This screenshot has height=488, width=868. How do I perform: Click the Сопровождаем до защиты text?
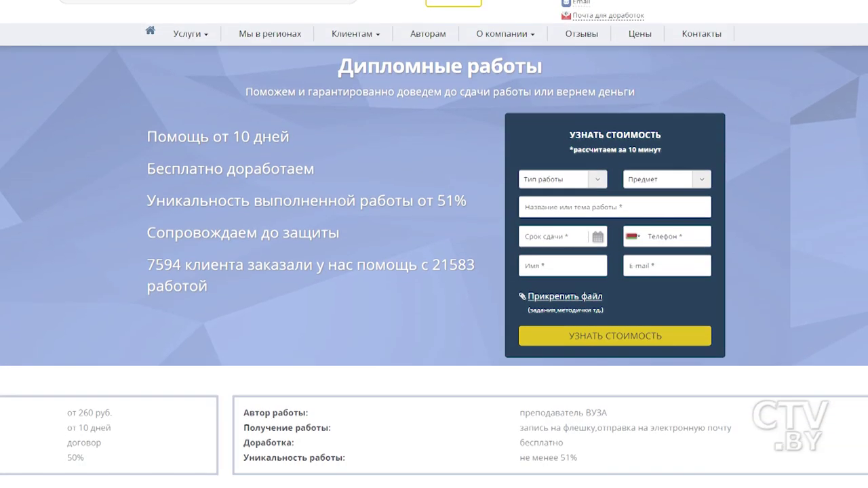pos(243,232)
